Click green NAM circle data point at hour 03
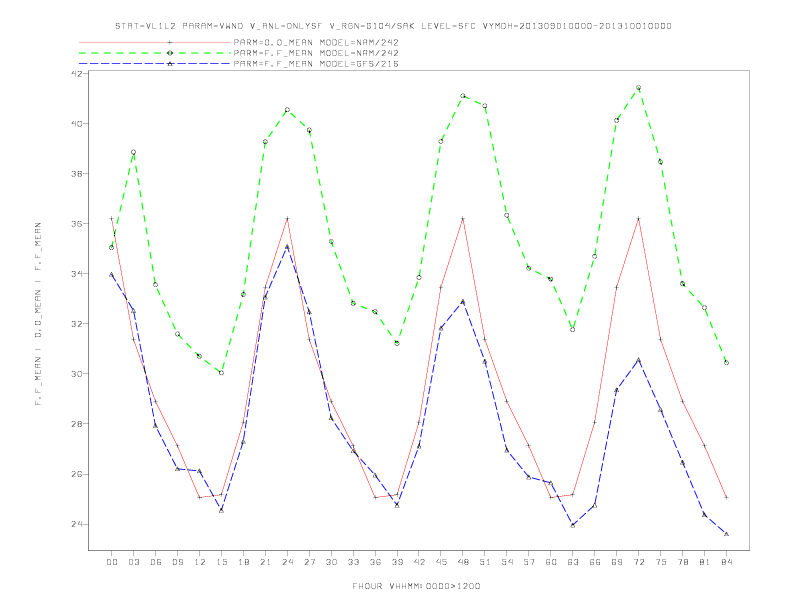 point(133,152)
